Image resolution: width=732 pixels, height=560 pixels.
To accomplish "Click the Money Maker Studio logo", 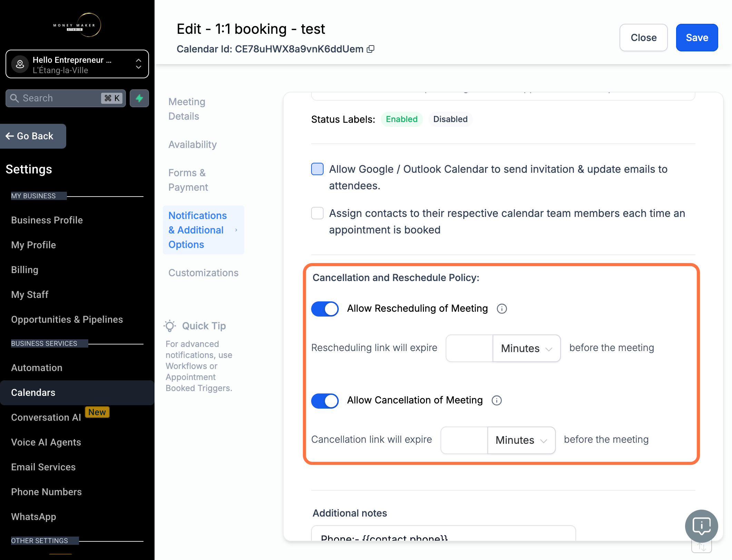I will [77, 25].
